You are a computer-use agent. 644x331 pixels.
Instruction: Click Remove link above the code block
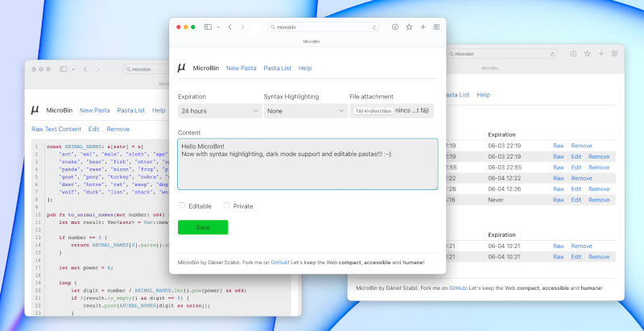118,129
